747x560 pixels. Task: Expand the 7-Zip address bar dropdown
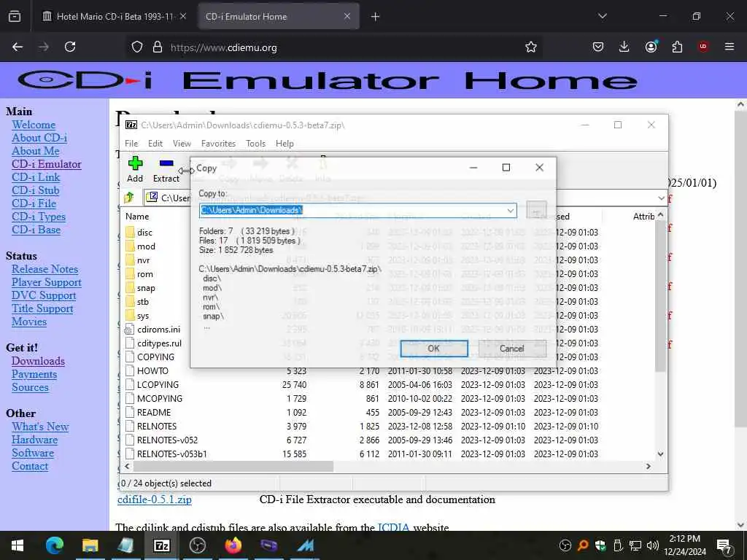pyautogui.click(x=661, y=198)
